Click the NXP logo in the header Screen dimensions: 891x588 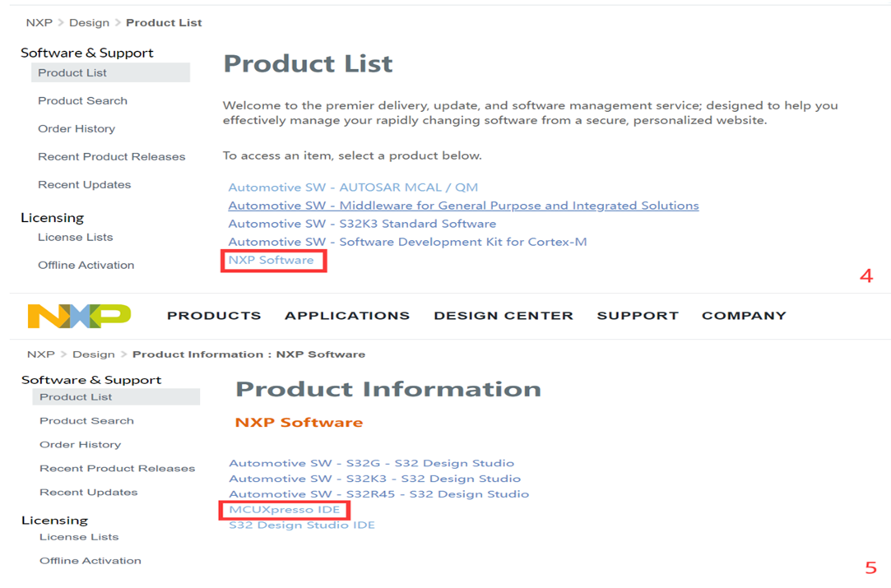[x=79, y=316]
